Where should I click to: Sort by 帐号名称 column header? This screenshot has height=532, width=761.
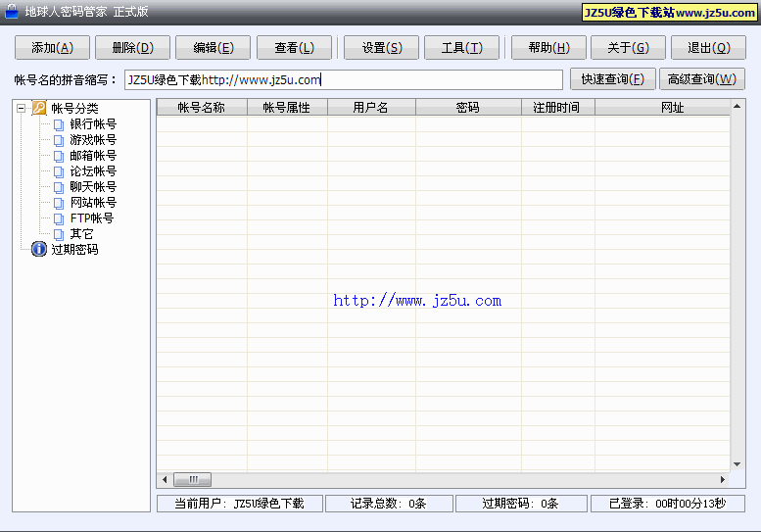[202, 107]
